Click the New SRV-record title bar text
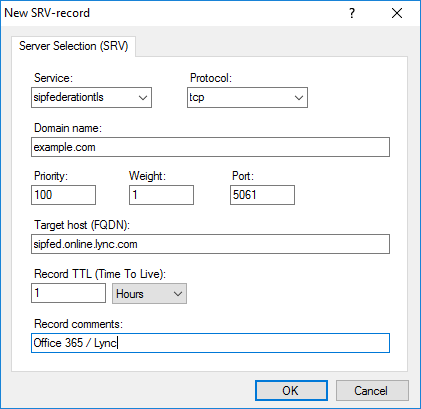This screenshot has height=409, width=421. (47, 13)
